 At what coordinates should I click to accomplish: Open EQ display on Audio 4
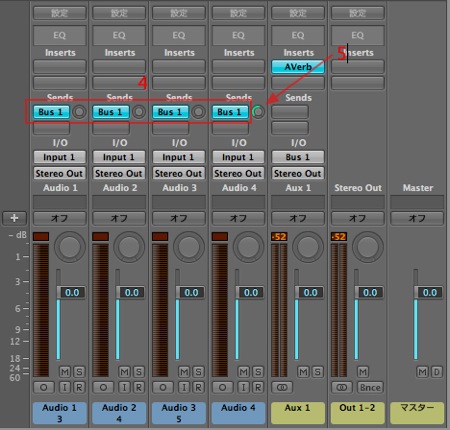point(238,35)
